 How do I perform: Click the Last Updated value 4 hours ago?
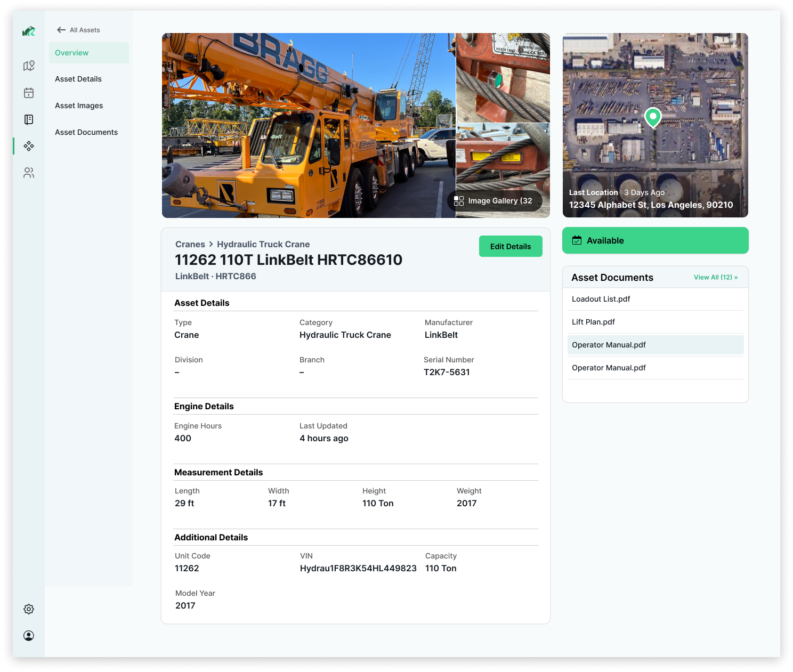click(x=324, y=438)
